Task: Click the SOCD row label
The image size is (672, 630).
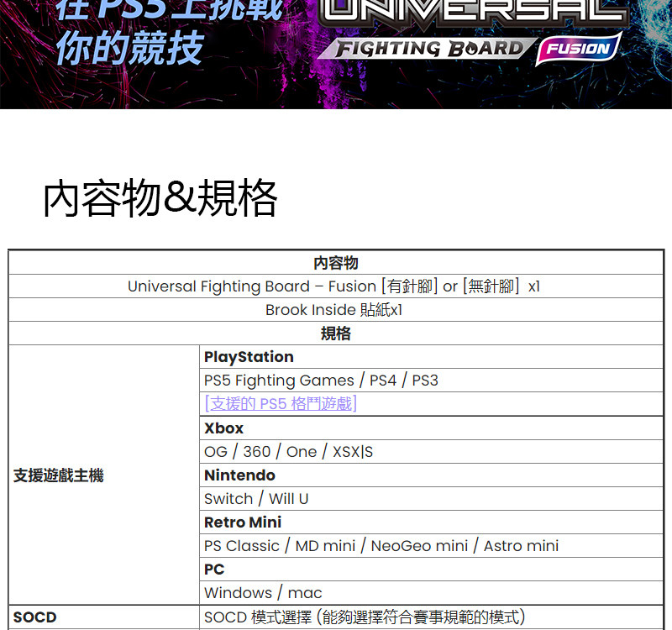Action: click(34, 617)
